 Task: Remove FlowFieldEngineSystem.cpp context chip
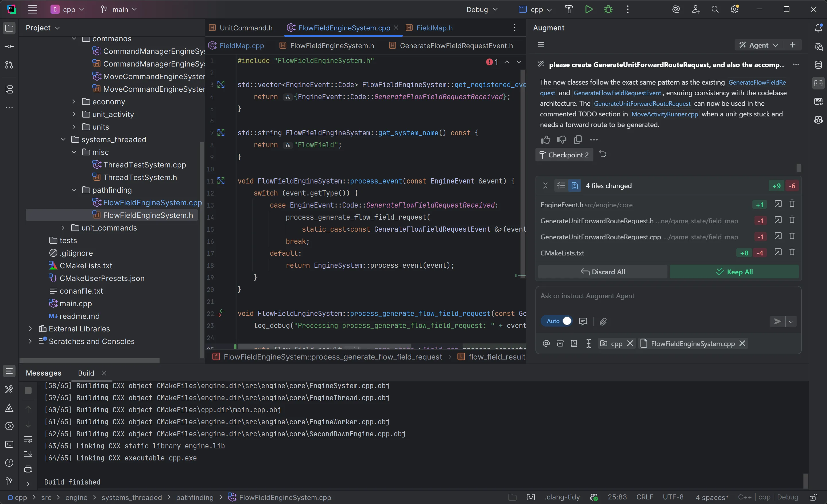(x=742, y=343)
